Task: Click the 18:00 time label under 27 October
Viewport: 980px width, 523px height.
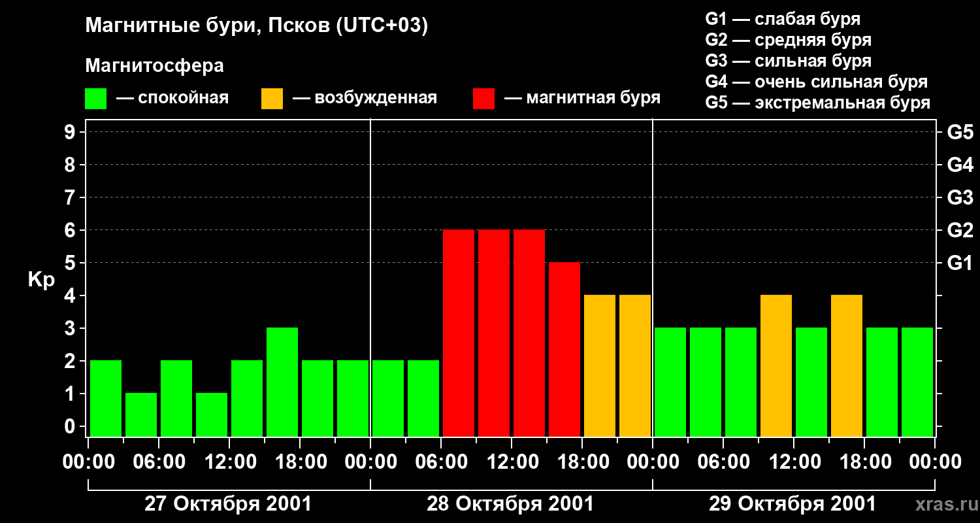Action: point(300,462)
